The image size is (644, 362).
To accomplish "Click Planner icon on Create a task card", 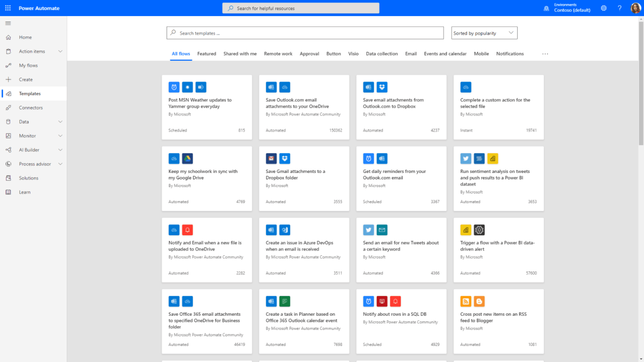I will click(x=285, y=301).
